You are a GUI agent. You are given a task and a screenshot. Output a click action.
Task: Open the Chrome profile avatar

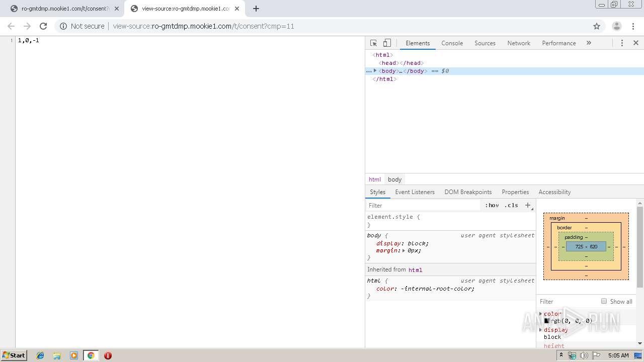(x=616, y=26)
